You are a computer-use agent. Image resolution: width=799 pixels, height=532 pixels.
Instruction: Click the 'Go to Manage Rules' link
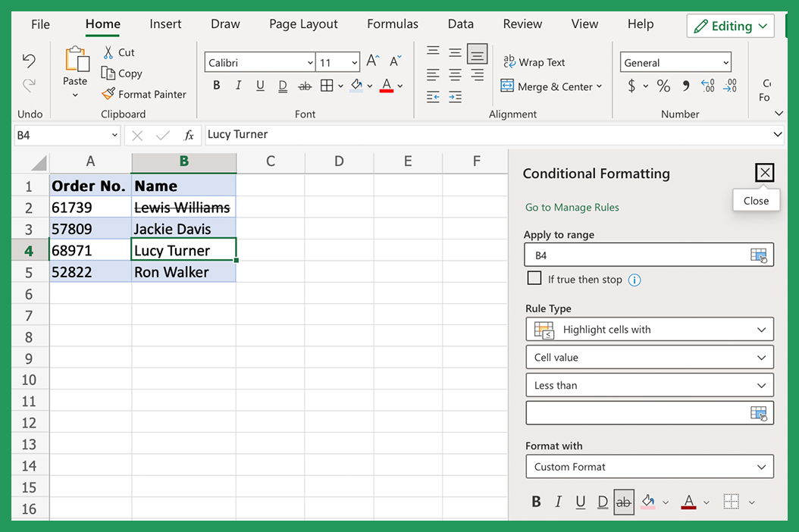tap(572, 207)
